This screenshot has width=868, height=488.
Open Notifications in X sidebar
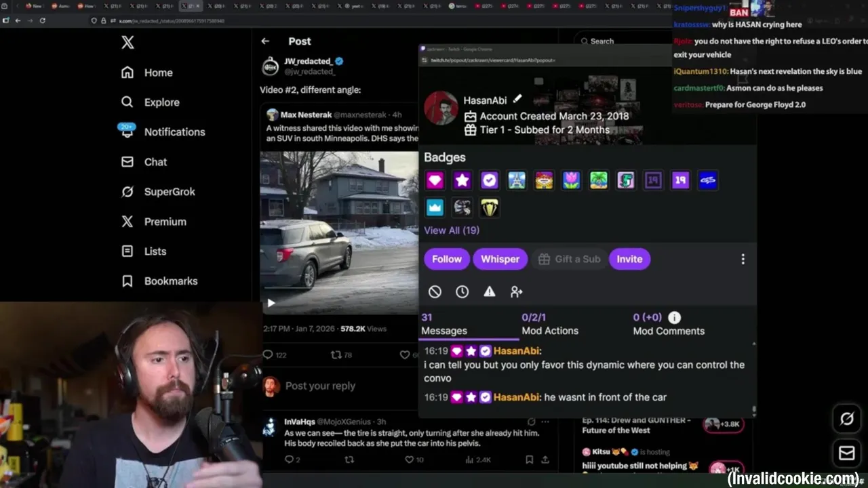click(x=163, y=131)
